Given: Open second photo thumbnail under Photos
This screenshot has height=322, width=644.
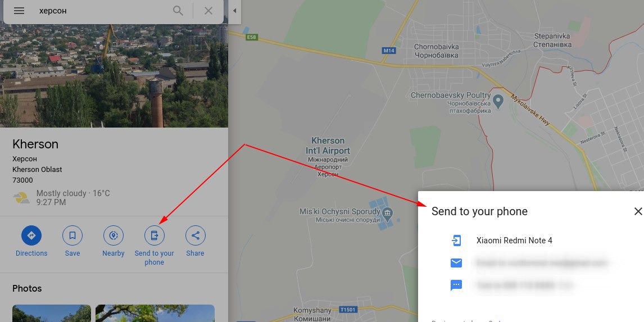Looking at the screenshot, I should point(155,313).
